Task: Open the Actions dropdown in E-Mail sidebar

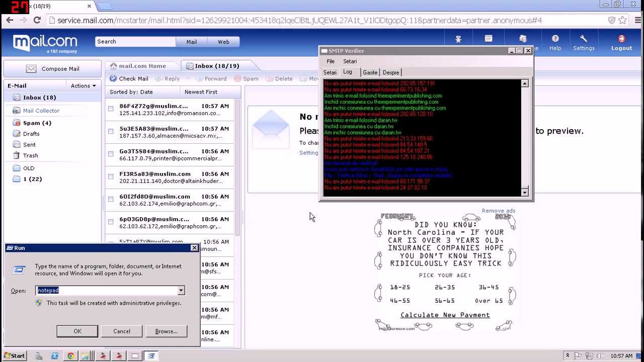Action: [83, 85]
